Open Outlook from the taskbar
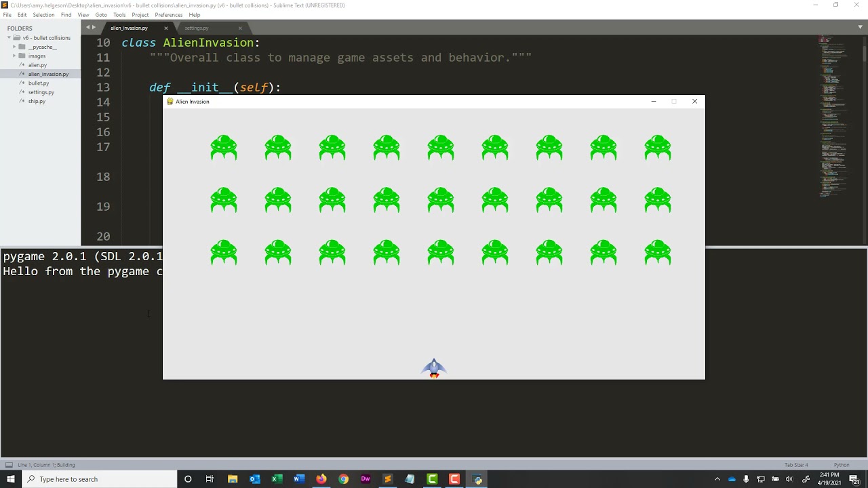868x488 pixels. click(x=255, y=479)
